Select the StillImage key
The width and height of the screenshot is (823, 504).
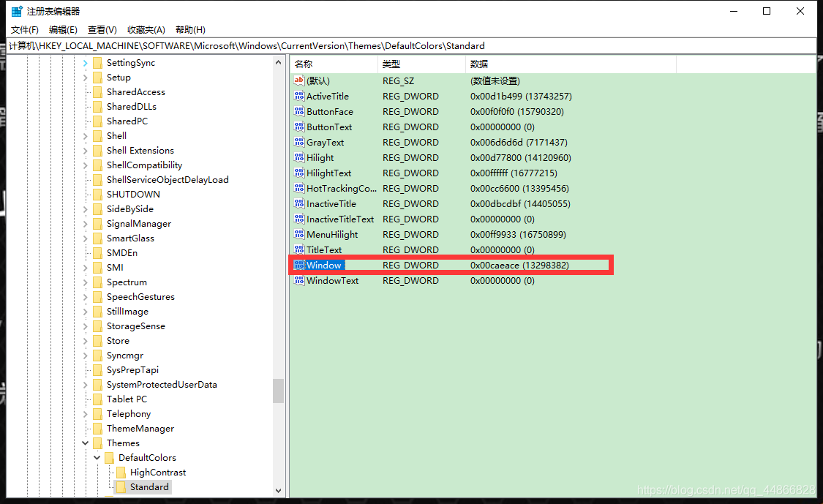click(127, 312)
